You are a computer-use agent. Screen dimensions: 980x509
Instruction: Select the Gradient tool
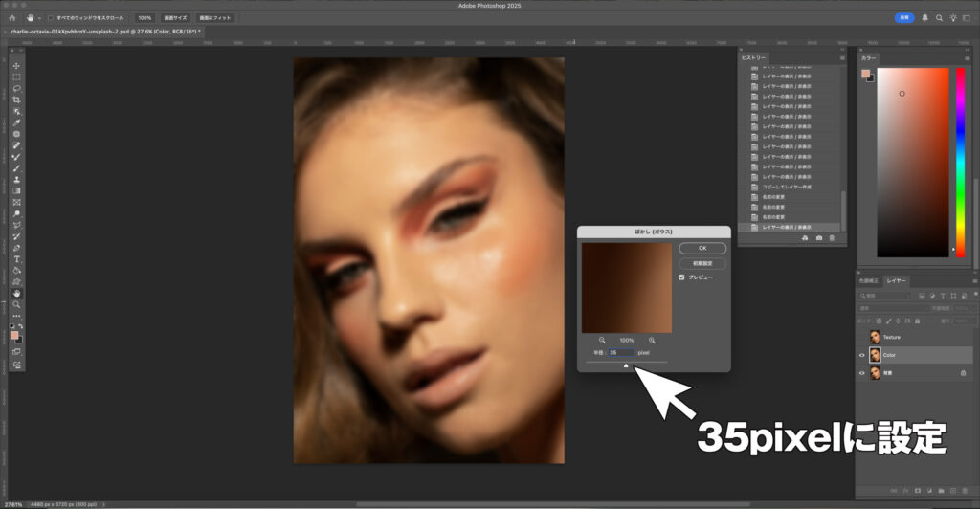pos(17,191)
